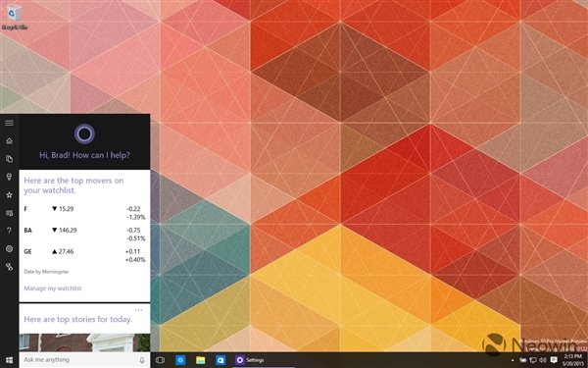Click the microphone in search box
The height and width of the screenshot is (368, 588).
click(x=142, y=360)
